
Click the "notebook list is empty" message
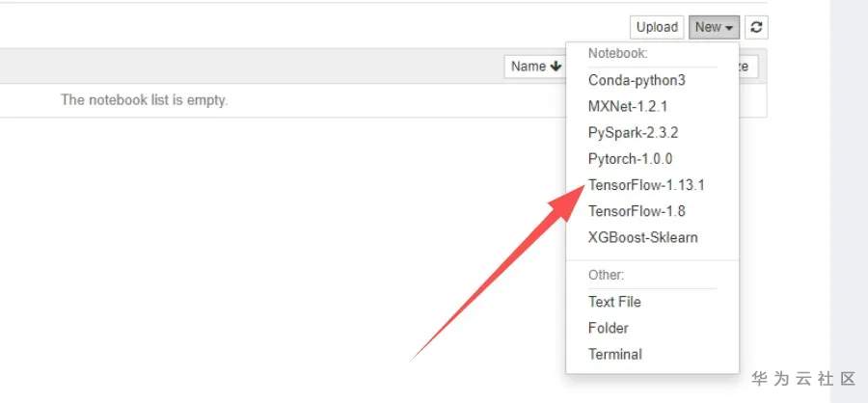145,100
